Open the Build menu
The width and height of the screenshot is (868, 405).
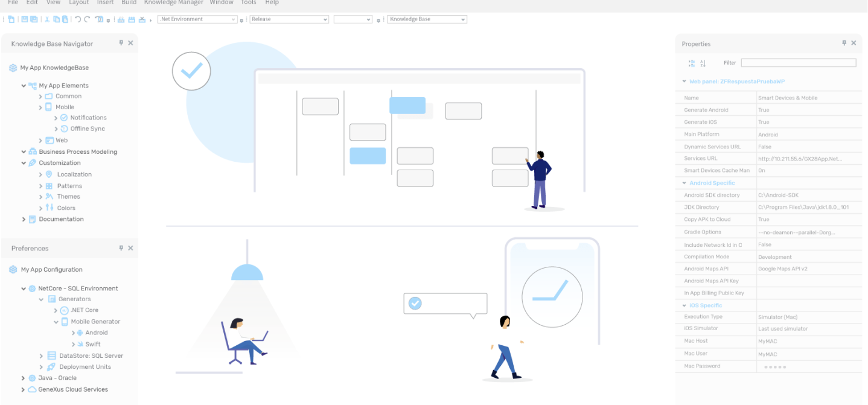[129, 2]
